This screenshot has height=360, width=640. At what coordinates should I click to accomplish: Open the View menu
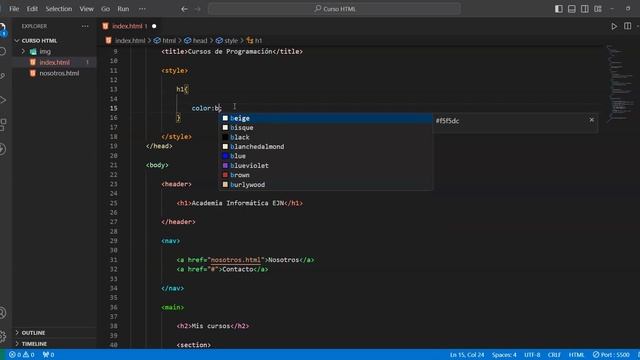pyautogui.click(x=87, y=9)
